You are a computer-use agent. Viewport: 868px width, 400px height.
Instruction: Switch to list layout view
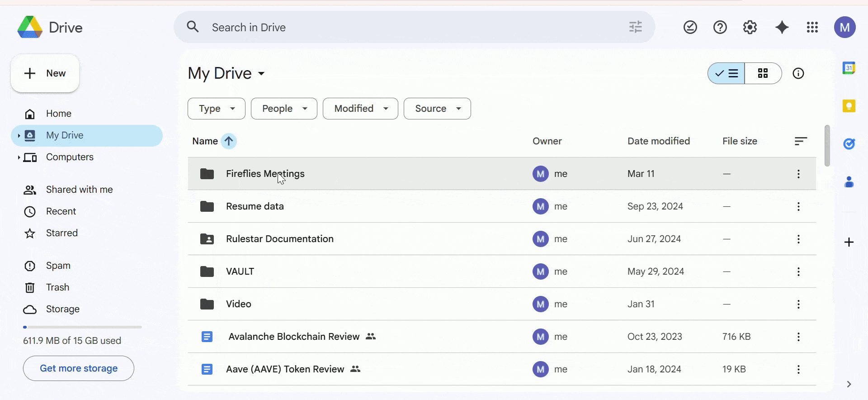click(726, 73)
